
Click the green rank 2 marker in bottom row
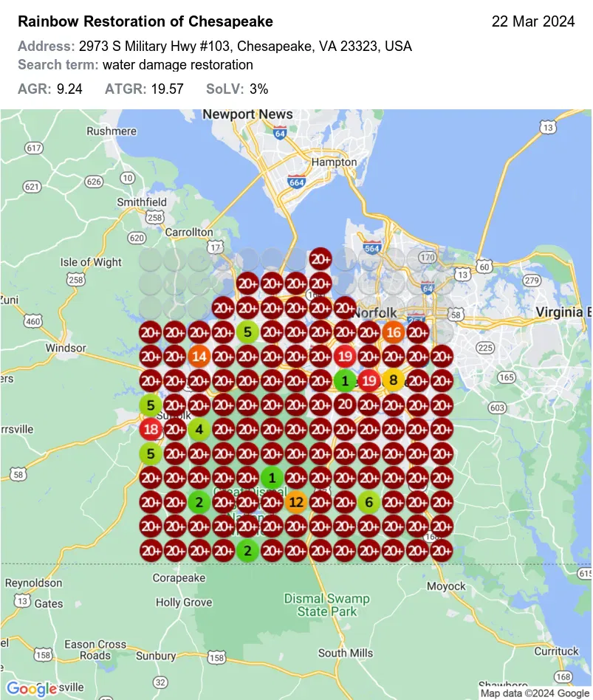coord(247,551)
